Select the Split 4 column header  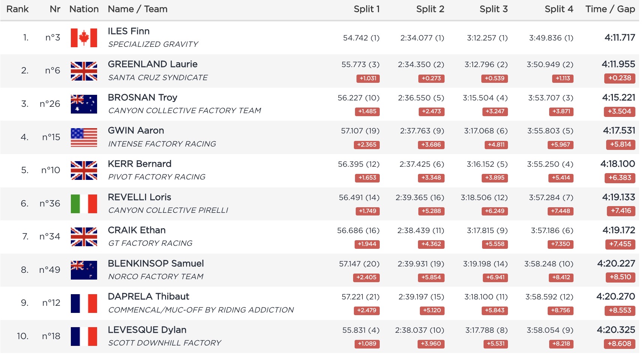pyautogui.click(x=559, y=9)
